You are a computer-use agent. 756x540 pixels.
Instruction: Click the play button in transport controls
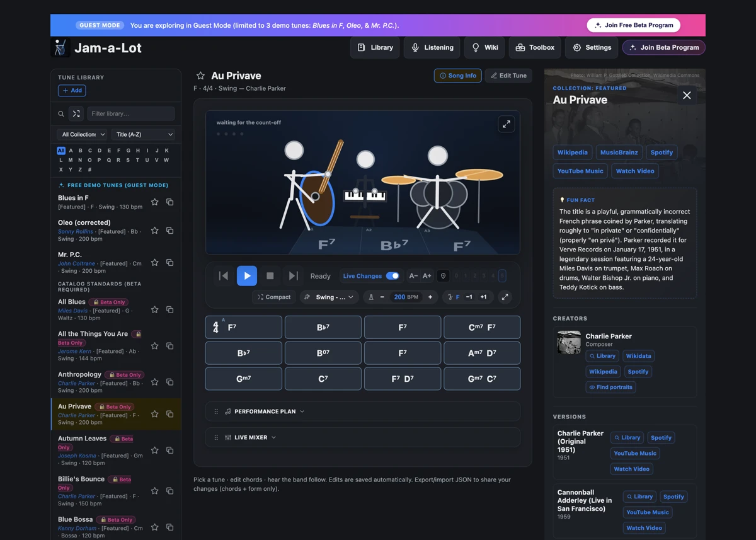point(247,276)
